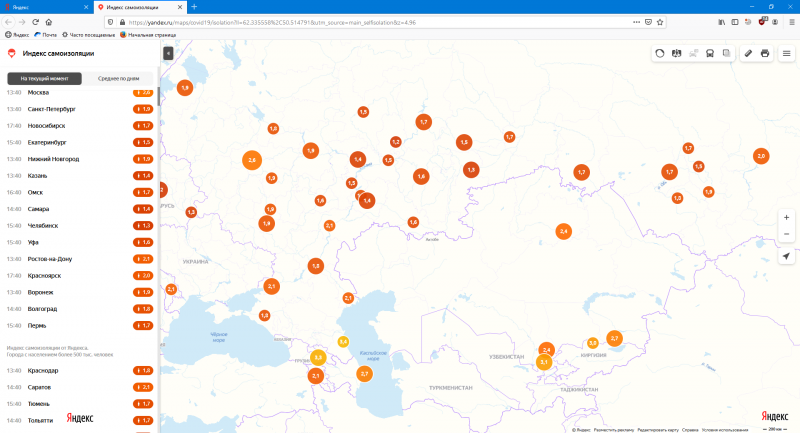The width and height of the screenshot is (800, 433).
Task: Go to the browser home page
Action: pos(49,22)
